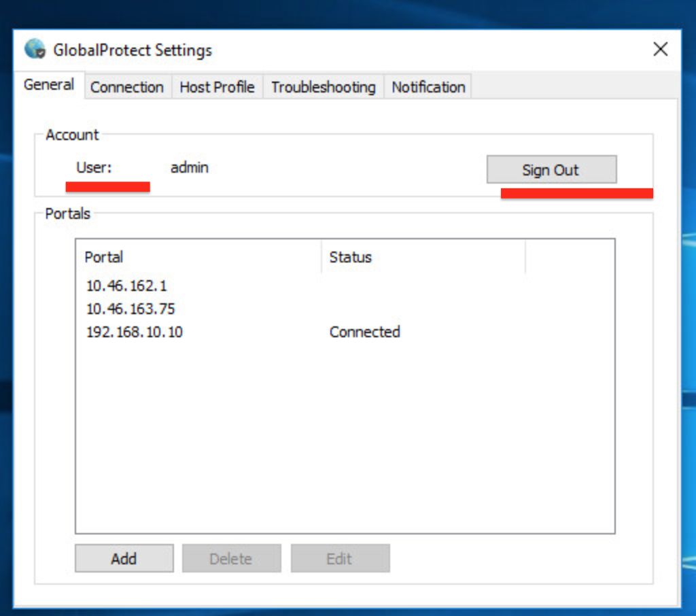Screen dimensions: 696x616
Task: Select the Notification tab
Action: click(428, 87)
